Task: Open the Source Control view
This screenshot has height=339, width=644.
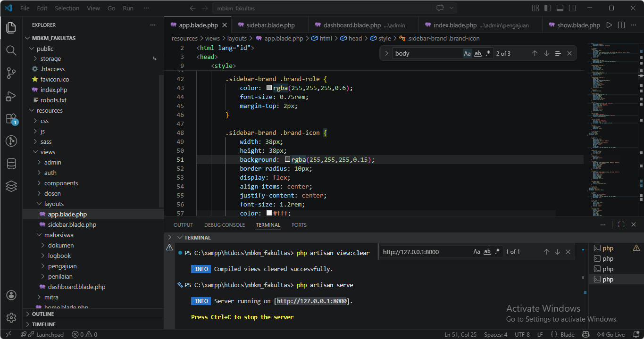Action: [11, 73]
